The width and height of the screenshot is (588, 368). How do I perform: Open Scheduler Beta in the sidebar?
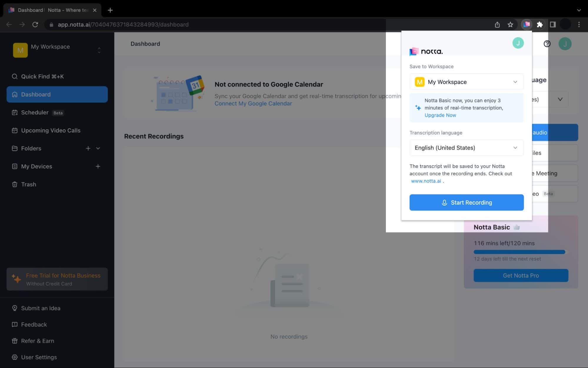tap(57, 112)
